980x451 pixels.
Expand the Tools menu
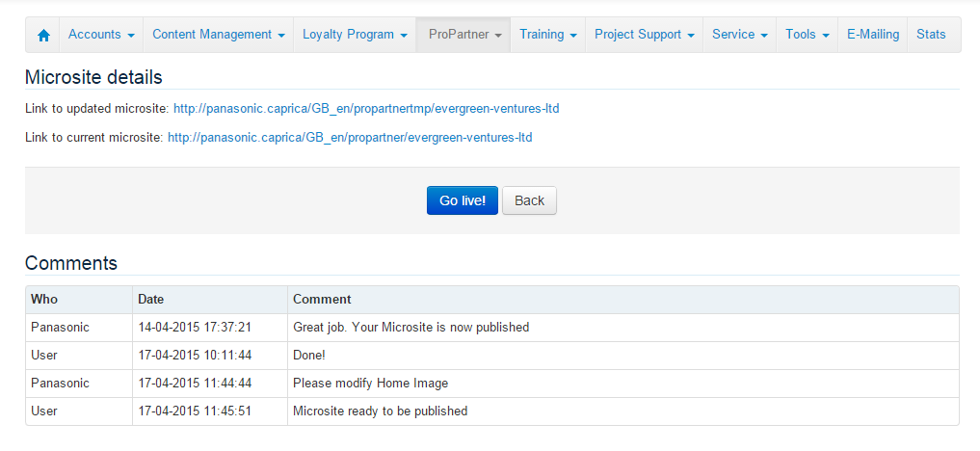pos(808,35)
